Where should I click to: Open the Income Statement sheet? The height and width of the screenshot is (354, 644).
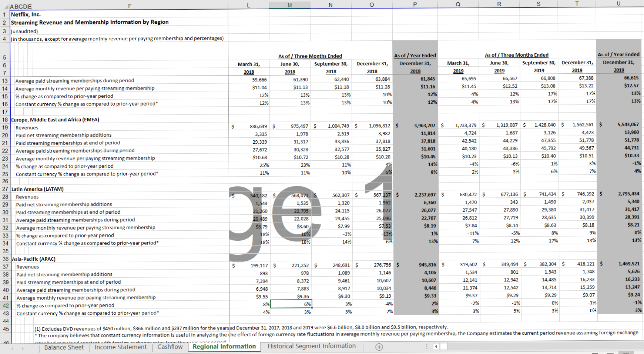[120, 347]
